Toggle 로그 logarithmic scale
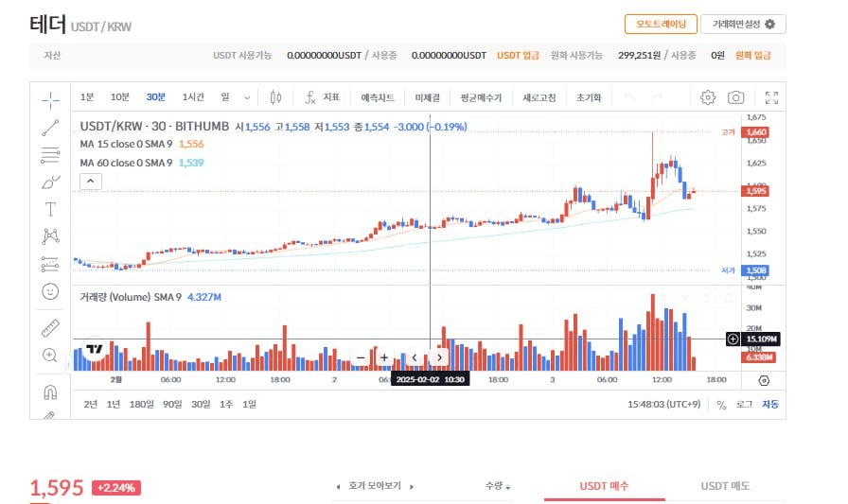848x504 pixels. pos(744,404)
